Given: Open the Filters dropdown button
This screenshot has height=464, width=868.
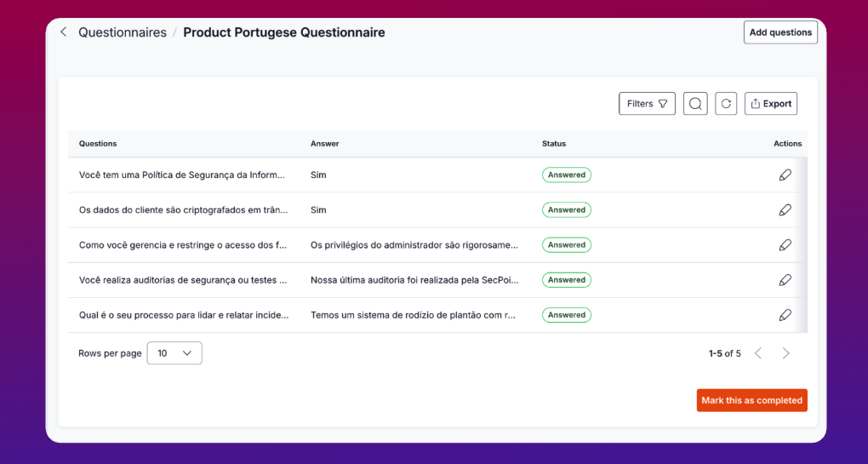Looking at the screenshot, I should tap(647, 104).
